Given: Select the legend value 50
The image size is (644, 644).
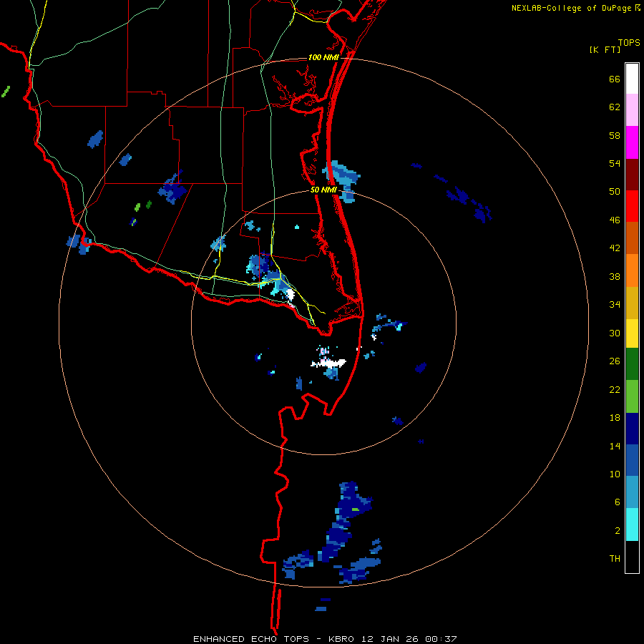Looking at the screenshot, I should point(615,191).
